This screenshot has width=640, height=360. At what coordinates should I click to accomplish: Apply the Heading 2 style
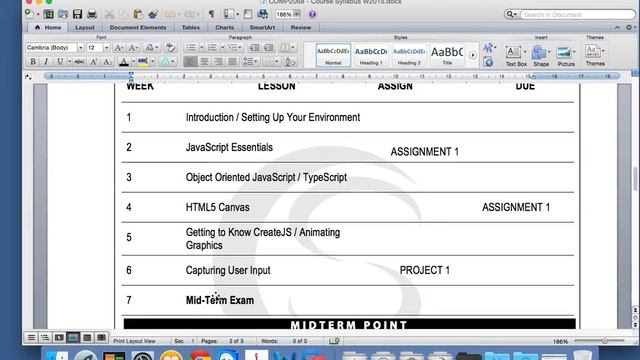409,55
